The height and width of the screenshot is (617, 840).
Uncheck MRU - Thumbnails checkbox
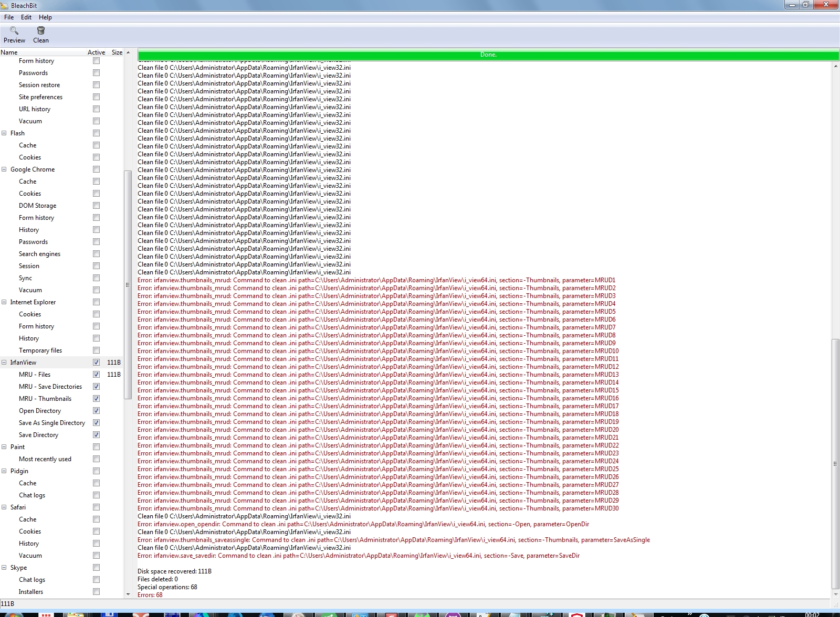pyautogui.click(x=96, y=399)
